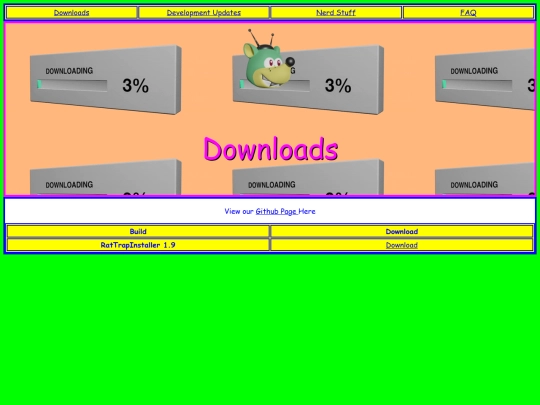Viewport: 540px width, 405px height.
Task: Click the Download link for RatTrapInstaller 1.9
Action: coord(402,245)
